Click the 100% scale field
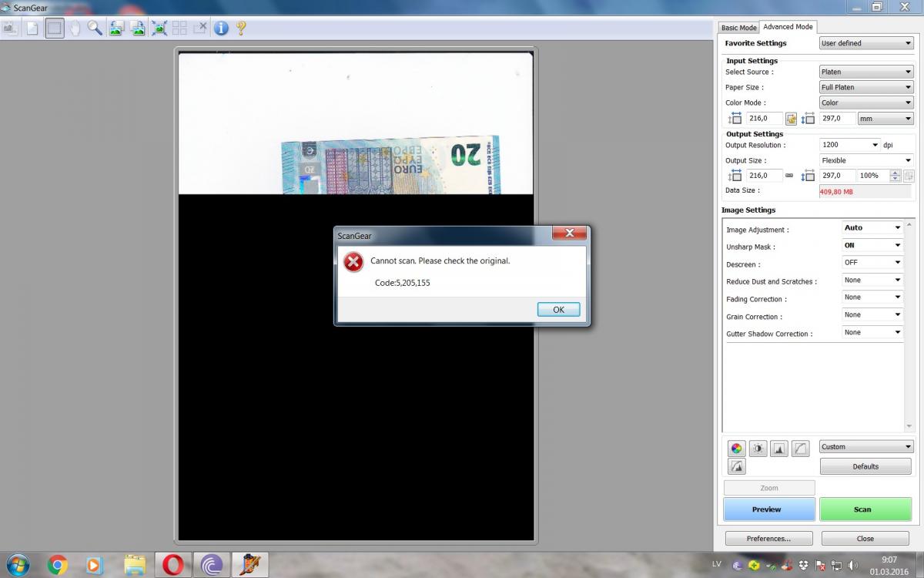Image resolution: width=924 pixels, height=578 pixels. click(x=873, y=176)
